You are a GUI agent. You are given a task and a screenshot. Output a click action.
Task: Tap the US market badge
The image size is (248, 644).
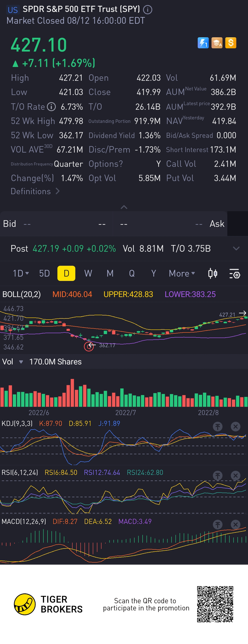coord(13,10)
